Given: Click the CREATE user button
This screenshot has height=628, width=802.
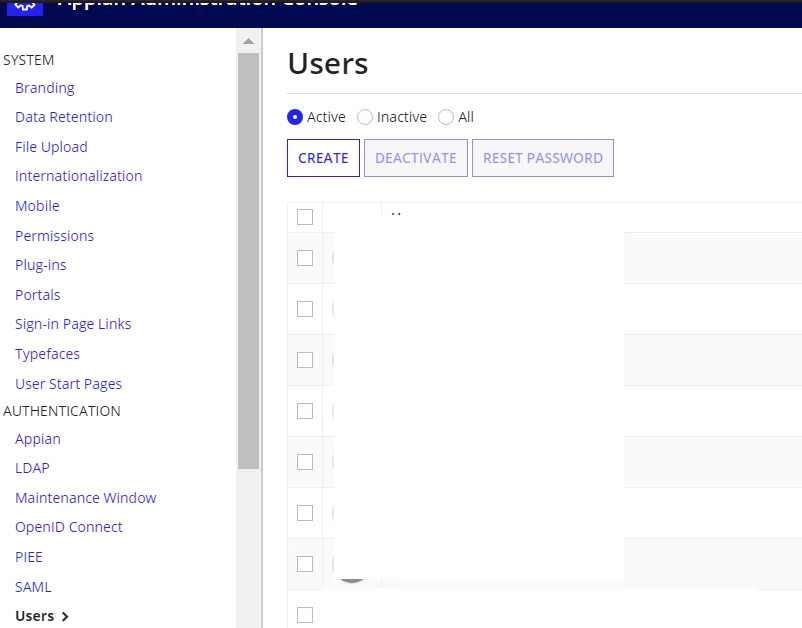Looking at the screenshot, I should pyautogui.click(x=323, y=158).
